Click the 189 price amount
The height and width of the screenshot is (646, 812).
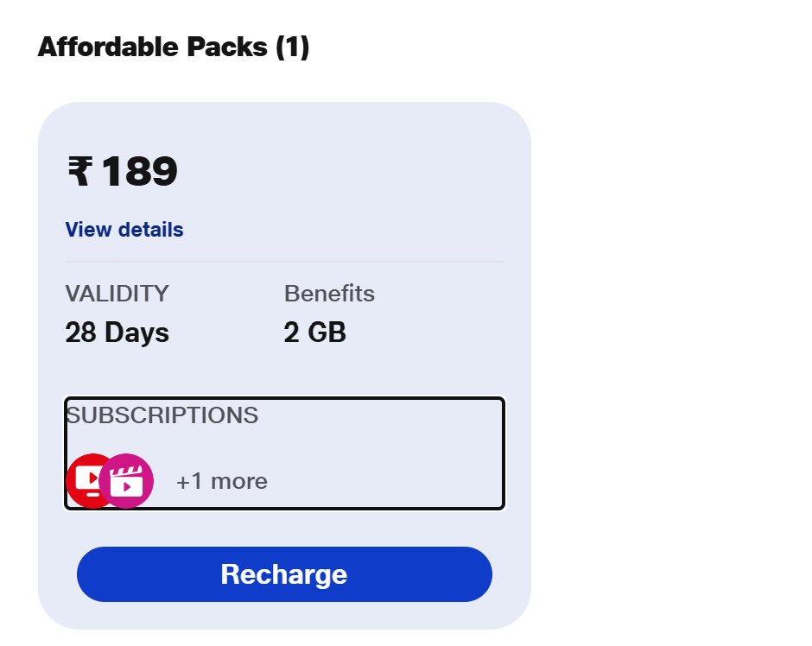(x=139, y=171)
